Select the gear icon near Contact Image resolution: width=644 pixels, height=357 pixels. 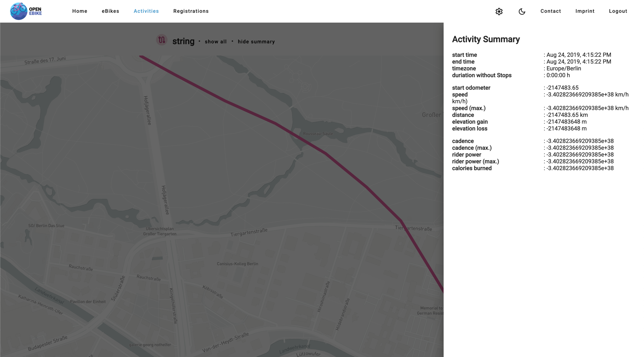pos(498,11)
